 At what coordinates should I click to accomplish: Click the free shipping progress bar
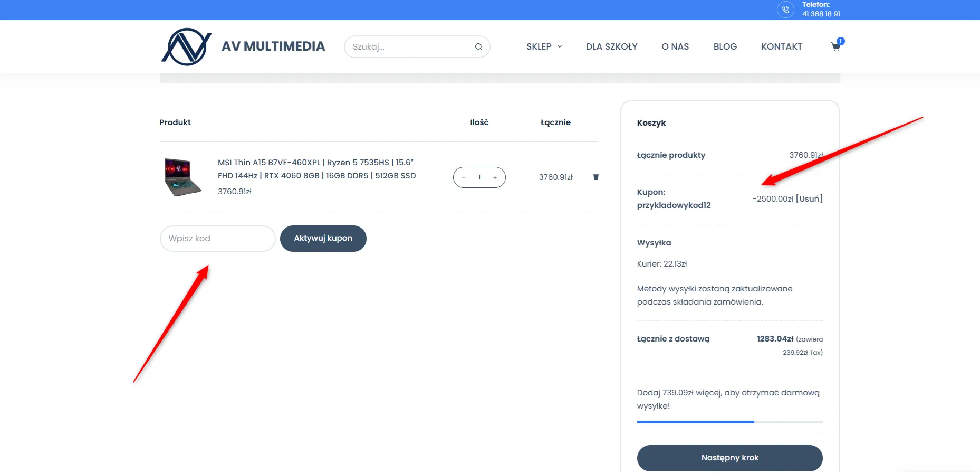coord(730,422)
